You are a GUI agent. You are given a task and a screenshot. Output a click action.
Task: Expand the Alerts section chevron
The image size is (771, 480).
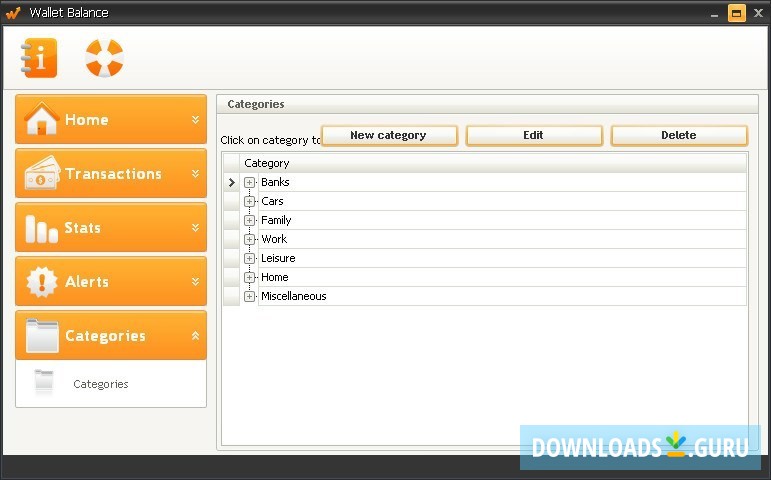(x=195, y=281)
